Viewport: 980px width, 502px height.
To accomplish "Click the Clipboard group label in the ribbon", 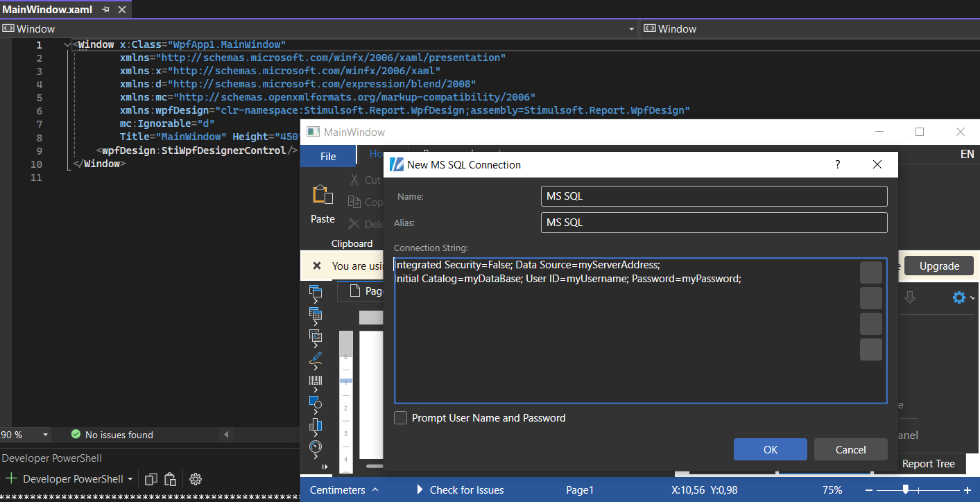I will pos(352,243).
